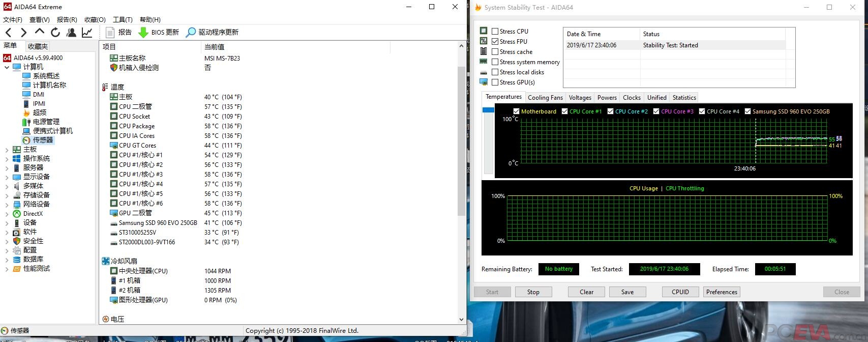Click the blue graph scale slider

pyautogui.click(x=488, y=110)
